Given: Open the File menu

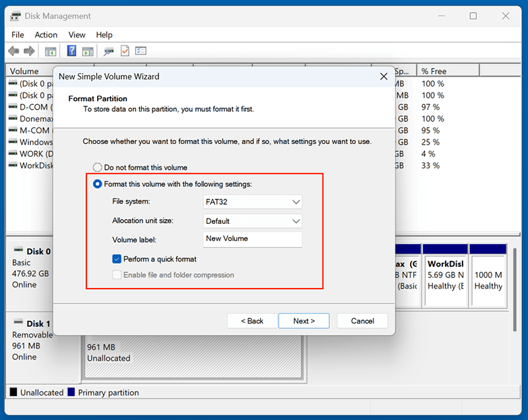Looking at the screenshot, I should tap(18, 35).
